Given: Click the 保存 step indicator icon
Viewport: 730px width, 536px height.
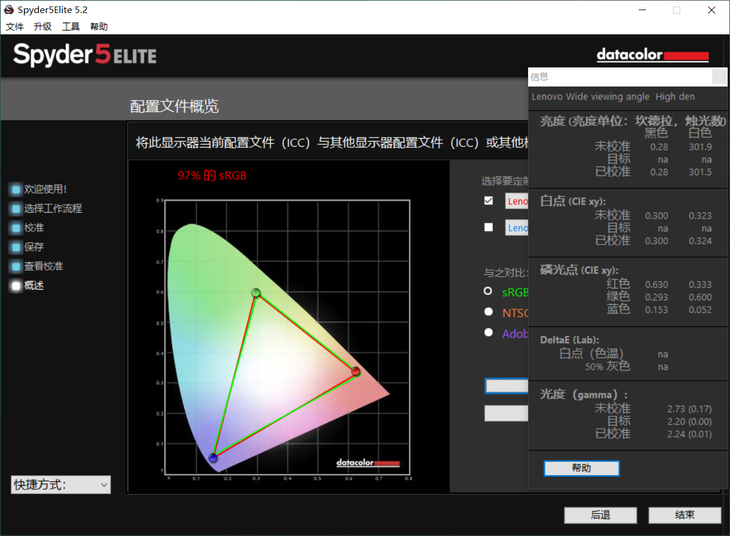Looking at the screenshot, I should coord(16,247).
